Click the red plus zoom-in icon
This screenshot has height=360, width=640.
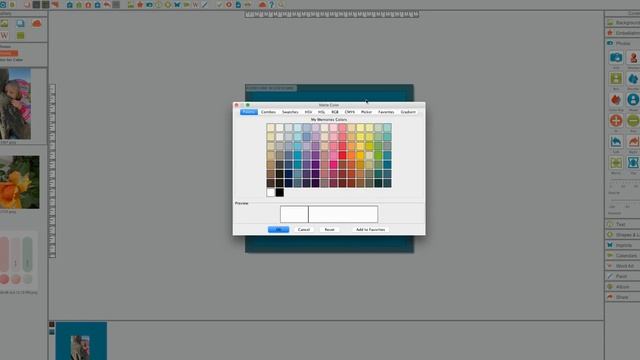pos(616,120)
